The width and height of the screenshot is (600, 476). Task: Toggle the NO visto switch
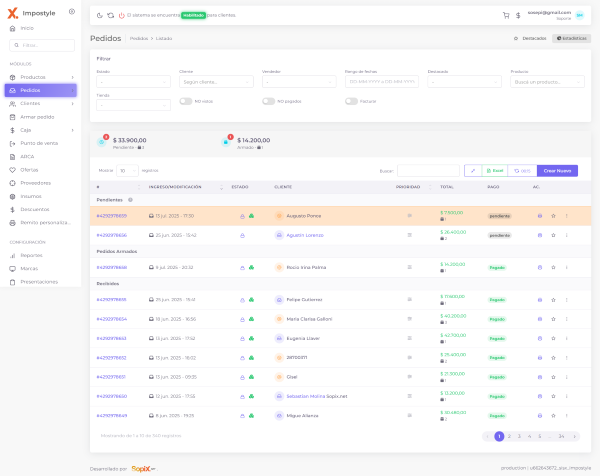185,101
